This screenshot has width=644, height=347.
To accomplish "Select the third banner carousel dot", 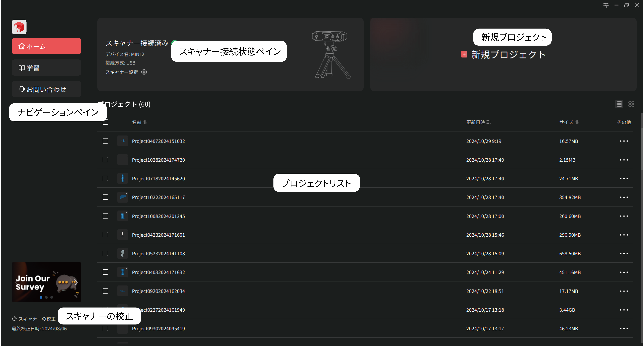I will tap(52, 297).
